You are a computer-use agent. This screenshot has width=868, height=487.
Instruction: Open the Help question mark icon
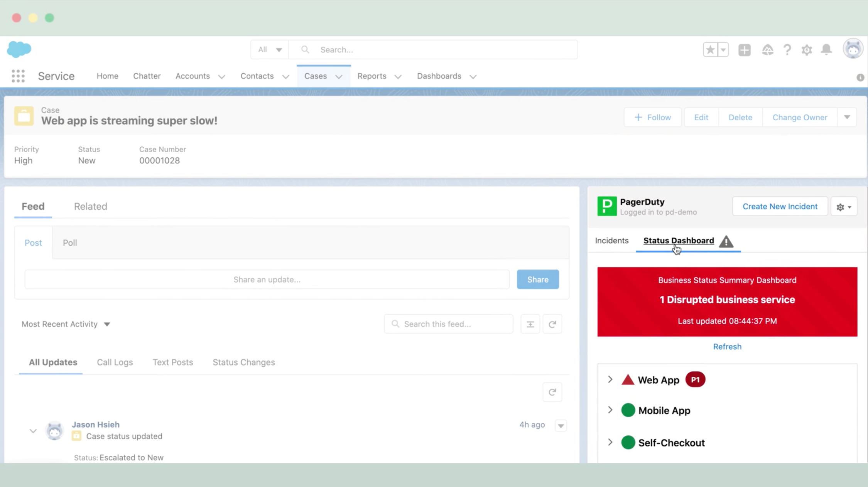(787, 49)
